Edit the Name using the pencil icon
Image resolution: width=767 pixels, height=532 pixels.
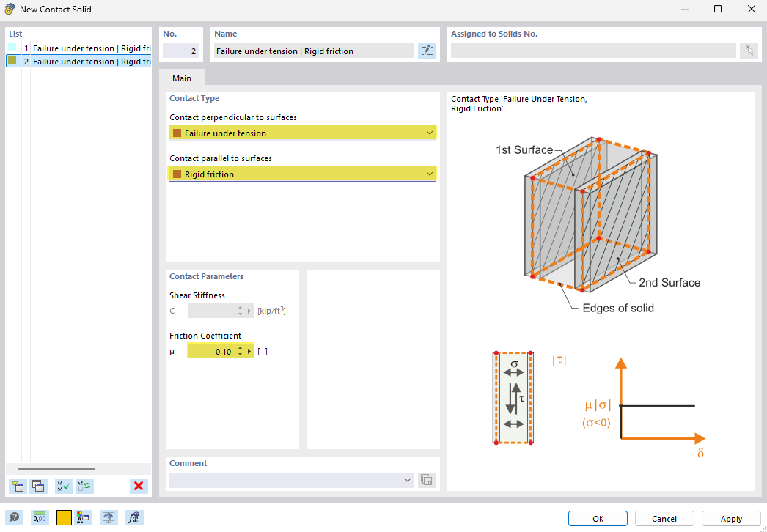[427, 50]
